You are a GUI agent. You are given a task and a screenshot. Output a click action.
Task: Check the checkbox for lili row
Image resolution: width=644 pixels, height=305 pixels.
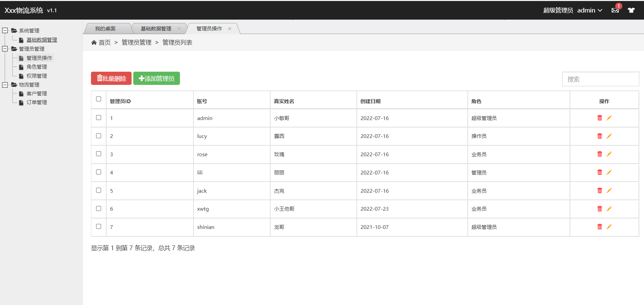(98, 172)
